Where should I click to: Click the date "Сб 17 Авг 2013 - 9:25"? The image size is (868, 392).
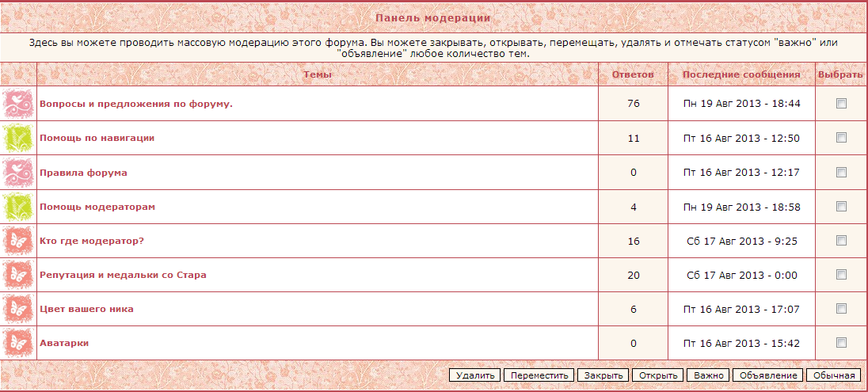point(742,241)
